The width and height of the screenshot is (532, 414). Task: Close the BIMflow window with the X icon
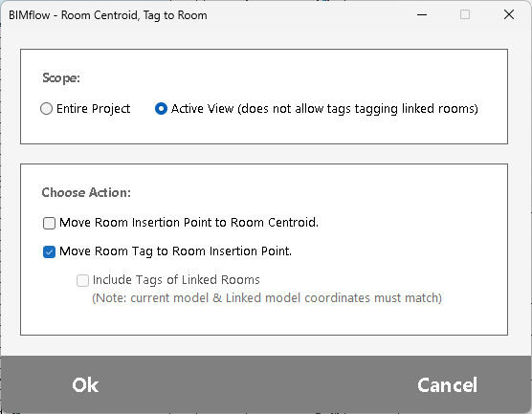pyautogui.click(x=509, y=14)
